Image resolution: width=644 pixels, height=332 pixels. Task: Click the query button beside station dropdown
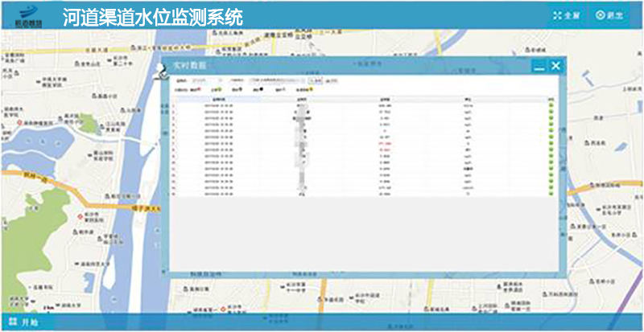(316, 81)
